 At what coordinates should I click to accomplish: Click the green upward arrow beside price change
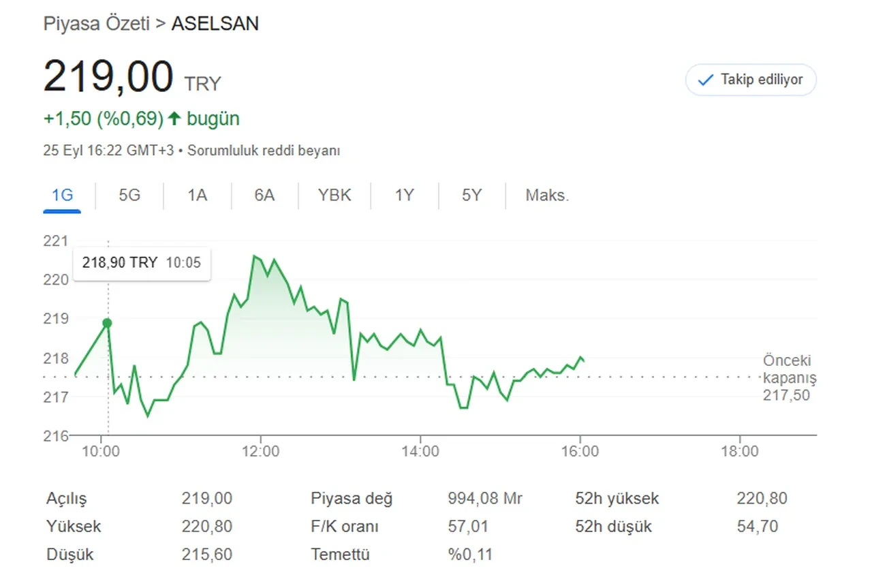point(174,118)
